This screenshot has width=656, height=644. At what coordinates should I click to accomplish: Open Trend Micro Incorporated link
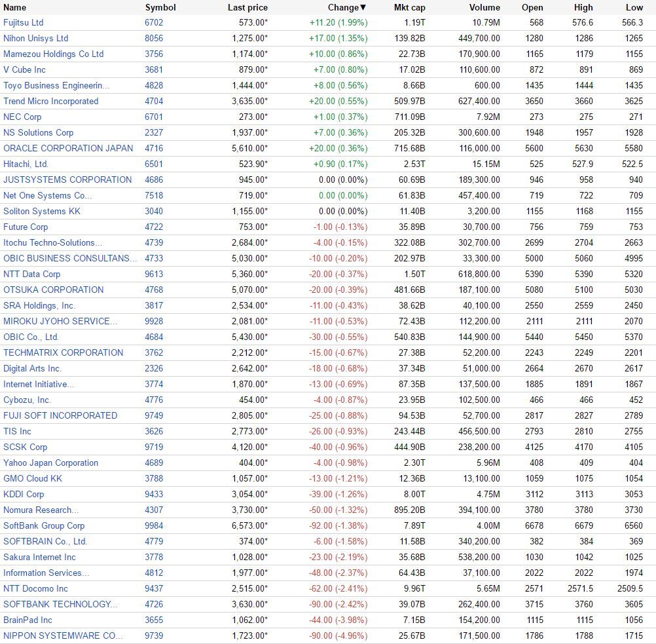click(x=50, y=101)
